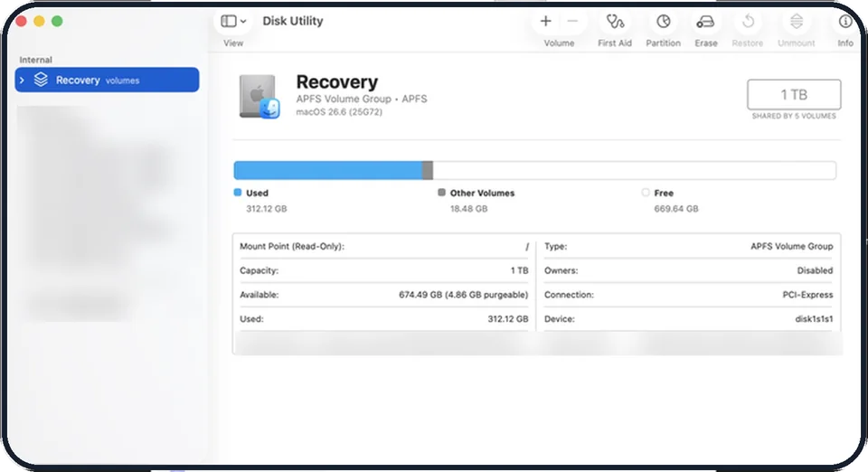Screen dimensions: 868x472
Task: Open the Info circle icon
Action: pyautogui.click(x=844, y=21)
